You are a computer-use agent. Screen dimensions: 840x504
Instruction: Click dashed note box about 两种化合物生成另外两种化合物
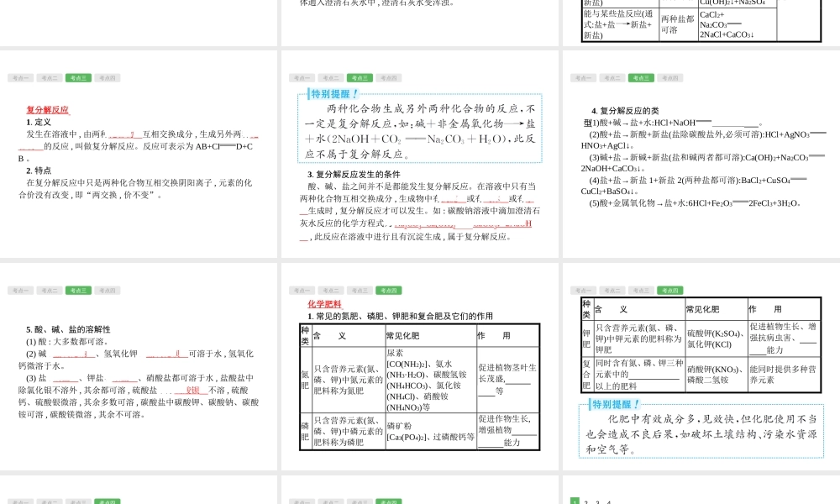pos(420,129)
